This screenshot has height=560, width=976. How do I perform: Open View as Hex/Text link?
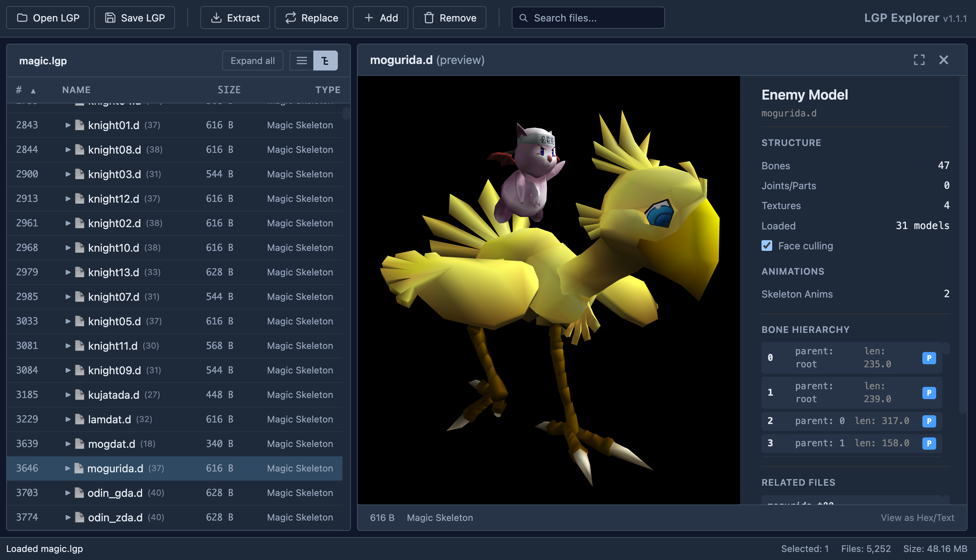click(x=917, y=518)
